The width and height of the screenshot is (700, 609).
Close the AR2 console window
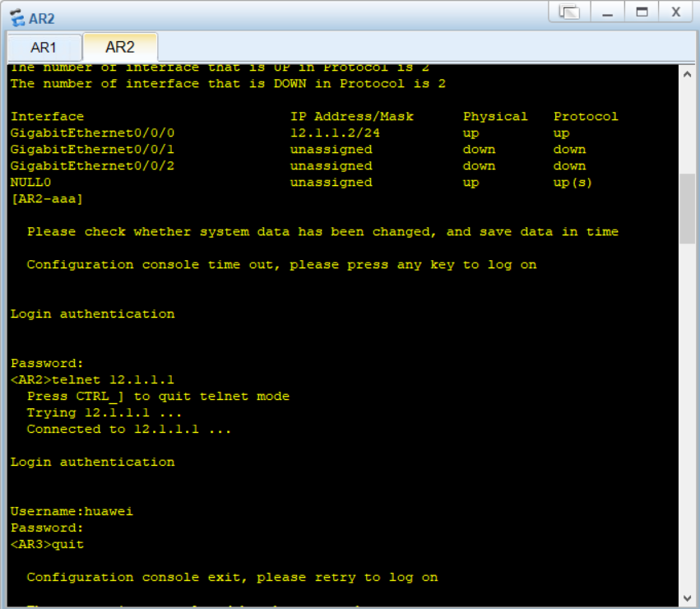pos(676,12)
